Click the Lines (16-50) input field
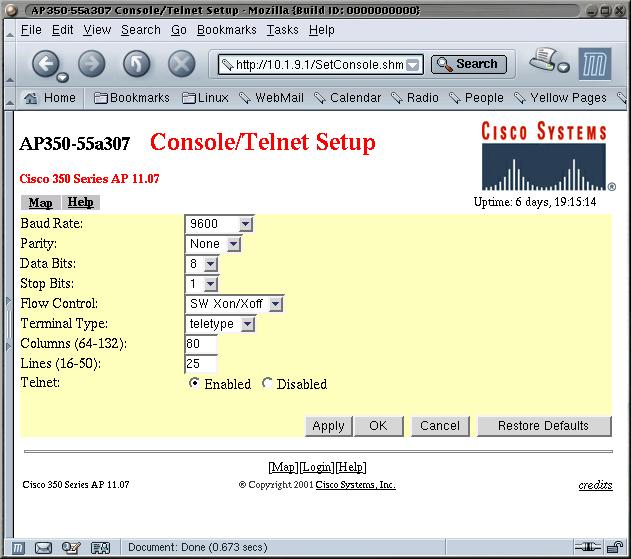 click(x=201, y=364)
